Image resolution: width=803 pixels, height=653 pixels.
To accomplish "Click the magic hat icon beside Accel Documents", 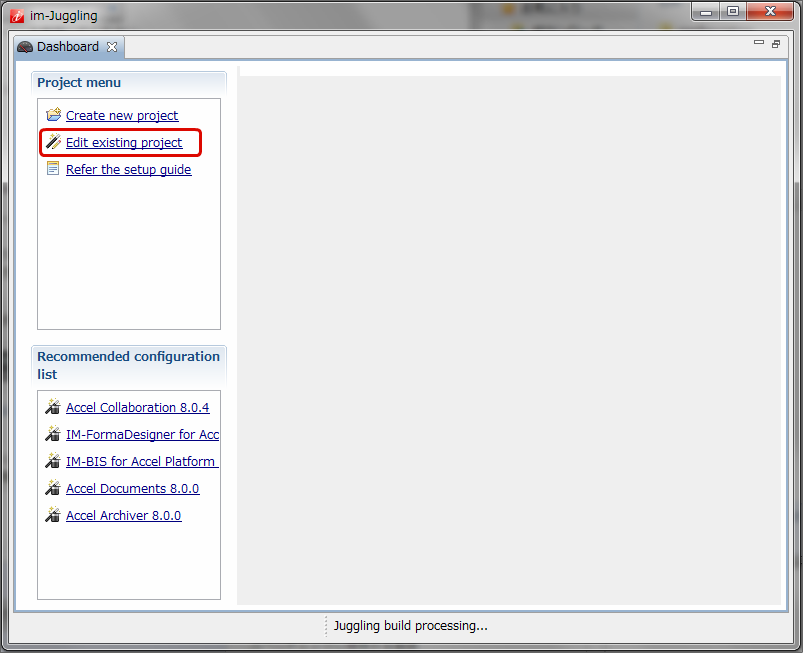I will point(53,488).
